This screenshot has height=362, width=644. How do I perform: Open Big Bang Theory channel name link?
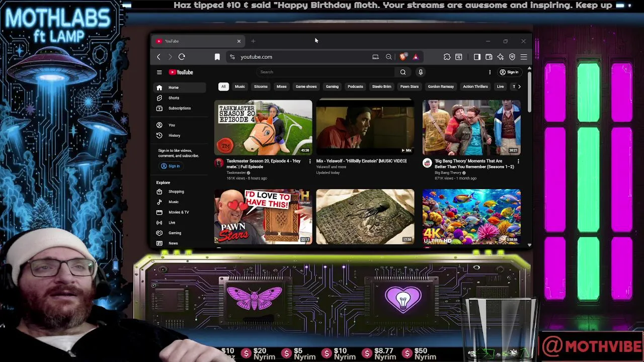pyautogui.click(x=448, y=172)
